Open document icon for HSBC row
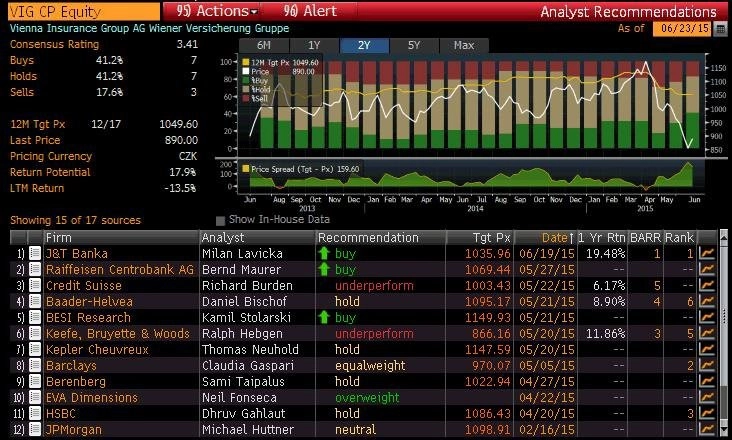This screenshot has height=440, width=732. coord(35,413)
